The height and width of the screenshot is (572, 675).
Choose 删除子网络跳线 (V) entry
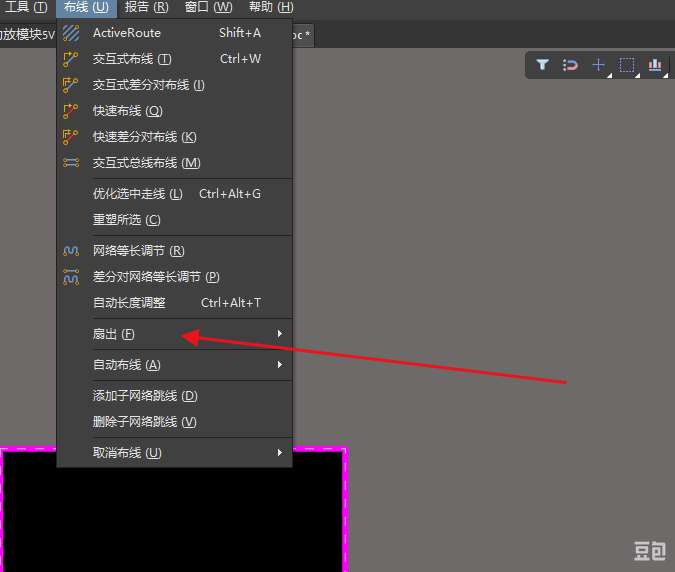(x=175, y=422)
